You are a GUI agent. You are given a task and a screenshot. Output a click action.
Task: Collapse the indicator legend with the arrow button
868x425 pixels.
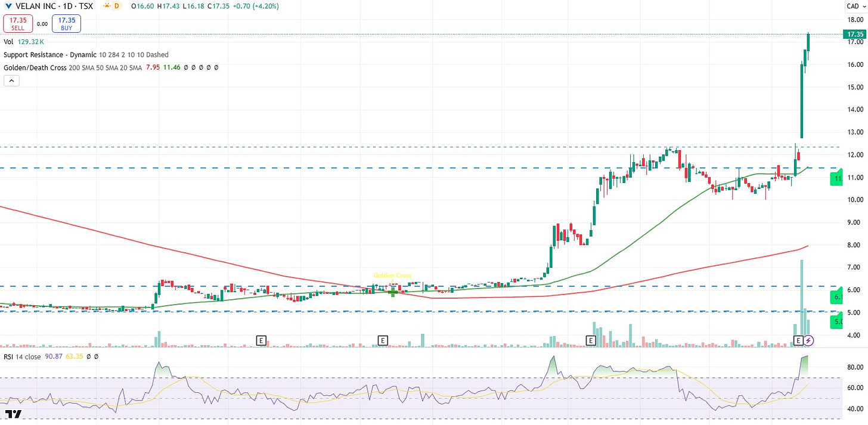point(11,80)
